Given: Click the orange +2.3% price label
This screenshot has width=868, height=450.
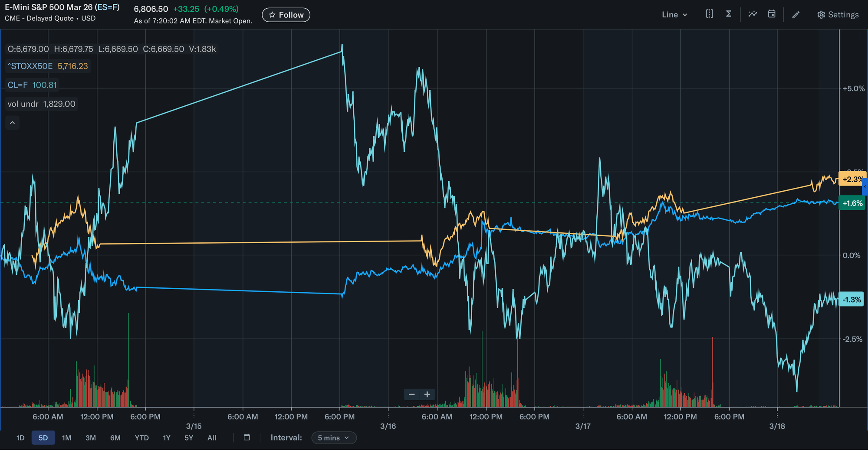Looking at the screenshot, I should pos(851,179).
